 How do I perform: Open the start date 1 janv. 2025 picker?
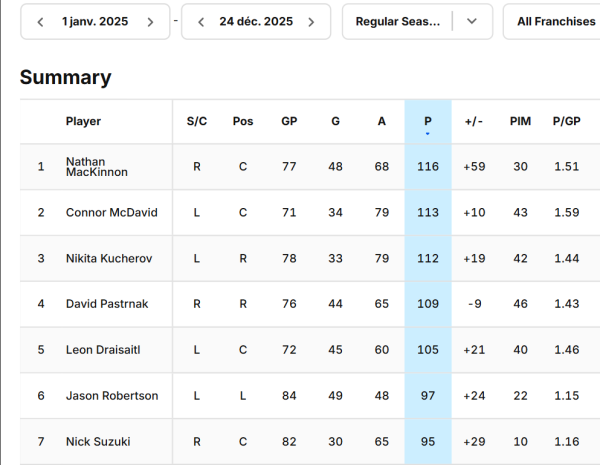coord(95,21)
